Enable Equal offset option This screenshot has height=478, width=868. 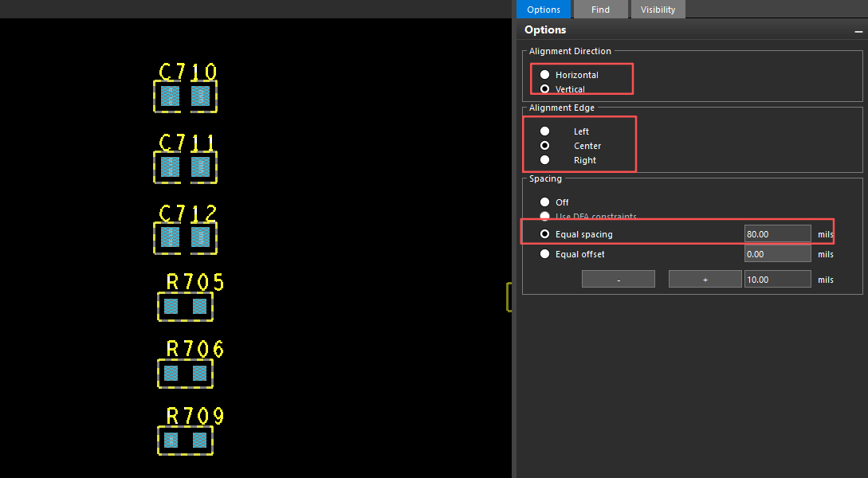(x=545, y=254)
